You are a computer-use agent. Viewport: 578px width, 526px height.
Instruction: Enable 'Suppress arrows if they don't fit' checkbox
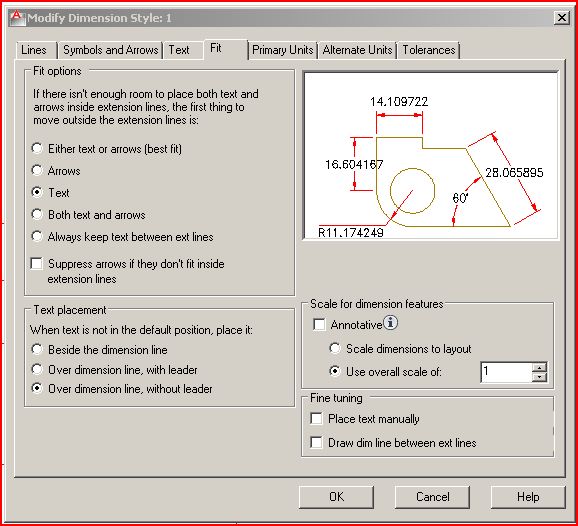pos(36,264)
